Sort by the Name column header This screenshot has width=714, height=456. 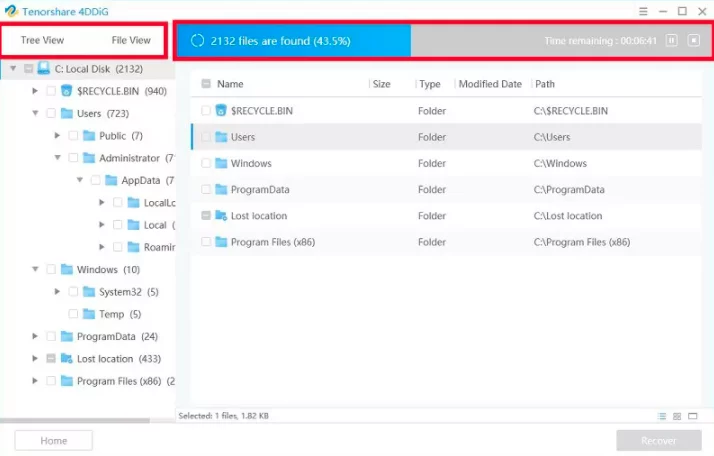coord(230,84)
